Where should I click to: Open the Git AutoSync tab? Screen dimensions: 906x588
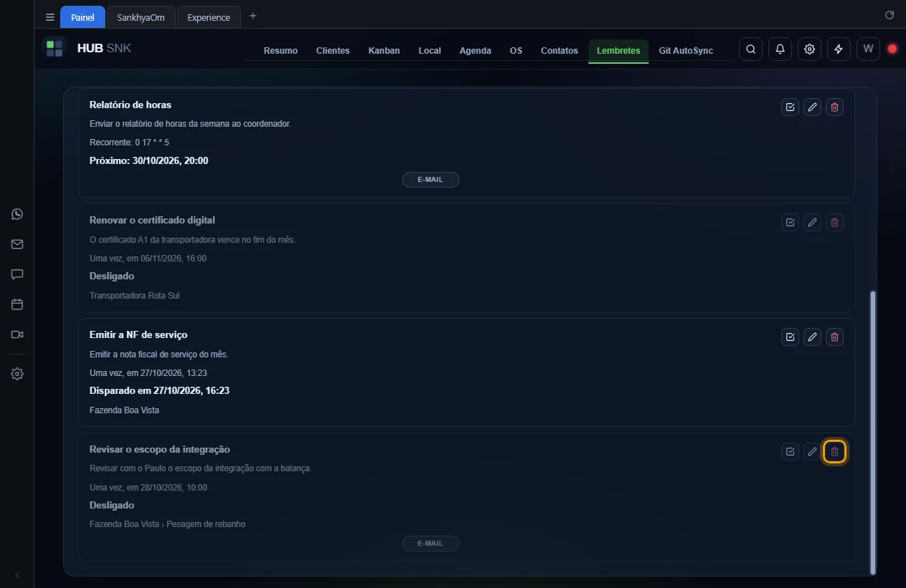click(x=686, y=51)
